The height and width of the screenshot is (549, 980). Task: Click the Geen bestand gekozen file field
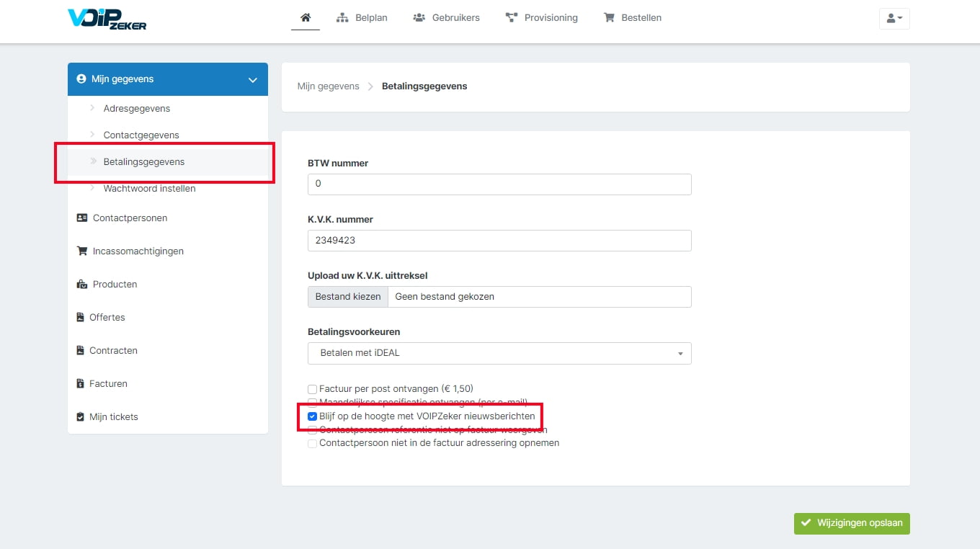coord(540,296)
